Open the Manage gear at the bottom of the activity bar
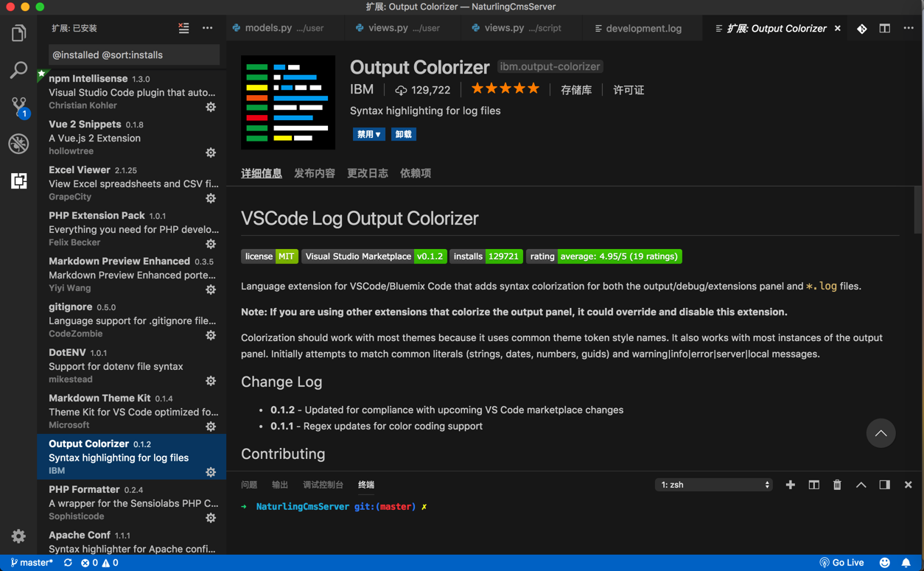 [18, 536]
